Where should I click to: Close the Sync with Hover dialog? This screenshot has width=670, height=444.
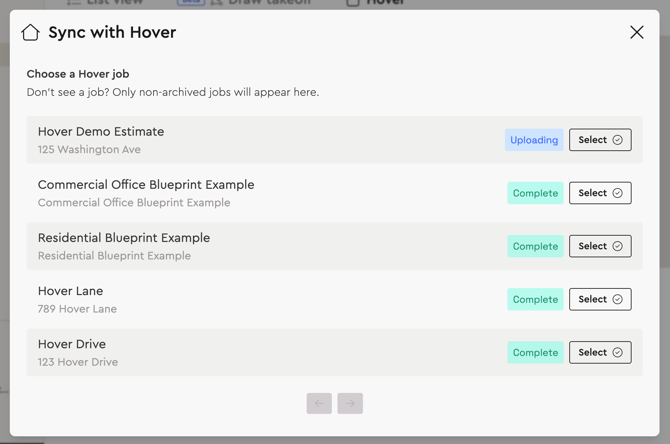point(636,32)
